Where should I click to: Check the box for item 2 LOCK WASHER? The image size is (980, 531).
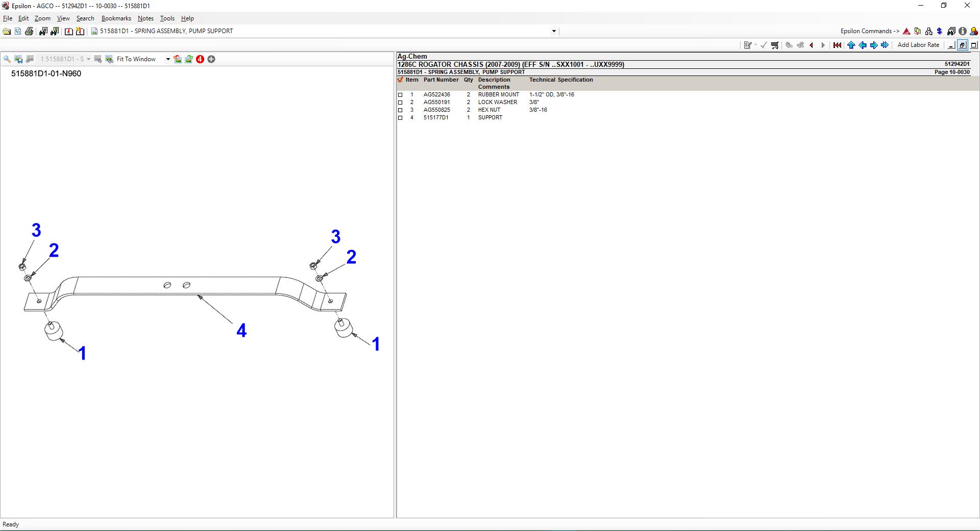(400, 103)
